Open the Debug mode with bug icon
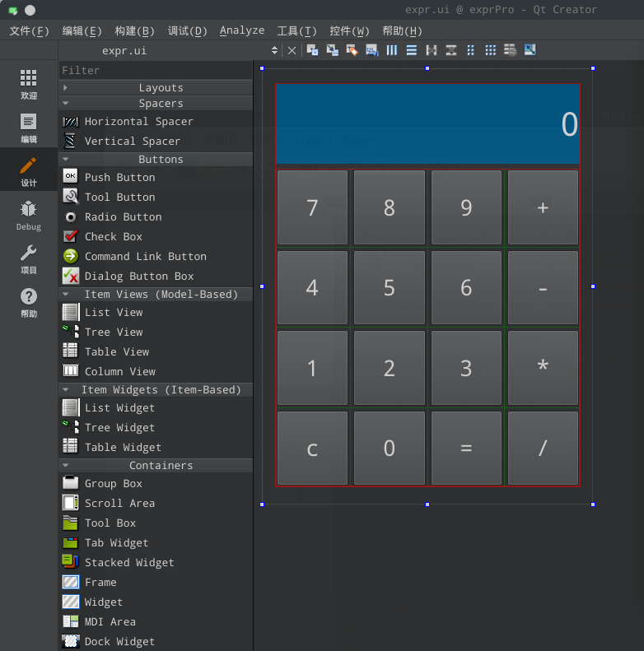 [x=29, y=215]
